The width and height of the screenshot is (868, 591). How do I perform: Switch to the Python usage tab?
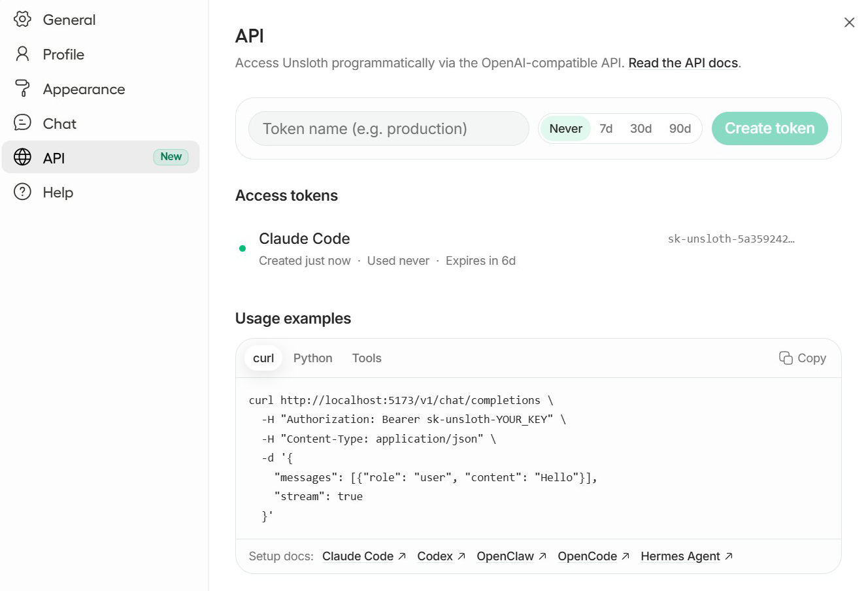312,358
